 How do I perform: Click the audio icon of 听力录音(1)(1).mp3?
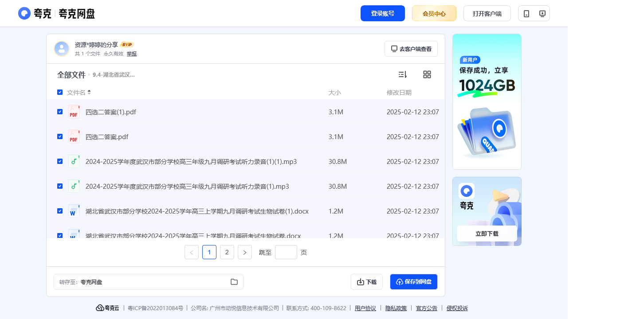click(74, 161)
